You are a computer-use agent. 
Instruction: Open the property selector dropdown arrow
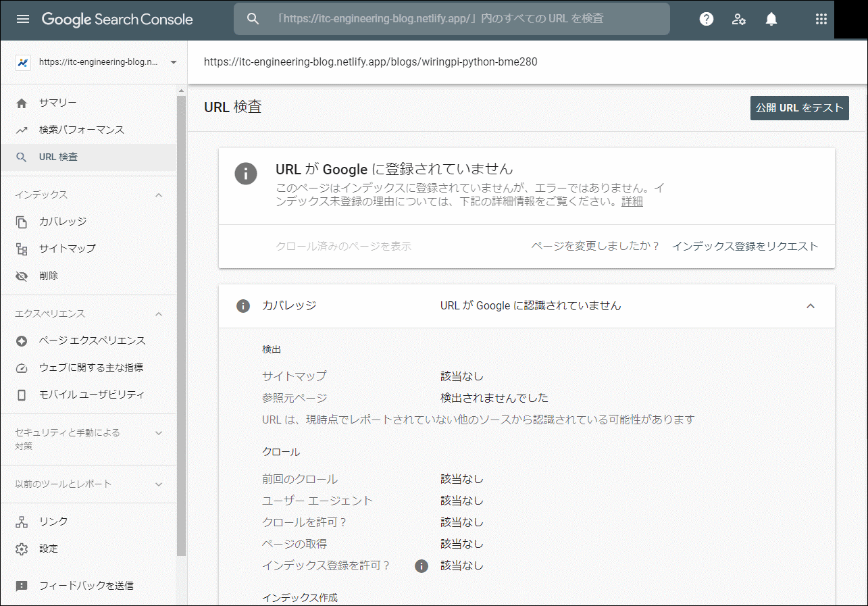coord(174,62)
